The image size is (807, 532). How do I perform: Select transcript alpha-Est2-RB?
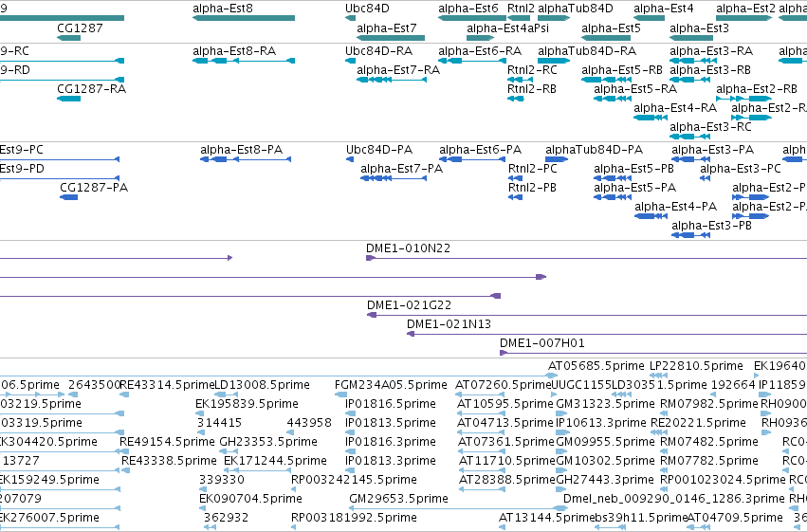744,99
